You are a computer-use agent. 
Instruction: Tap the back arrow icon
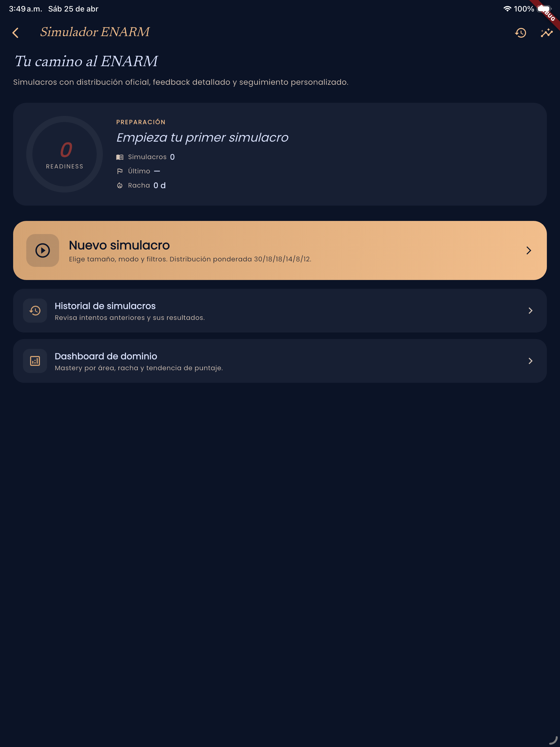coord(16,33)
